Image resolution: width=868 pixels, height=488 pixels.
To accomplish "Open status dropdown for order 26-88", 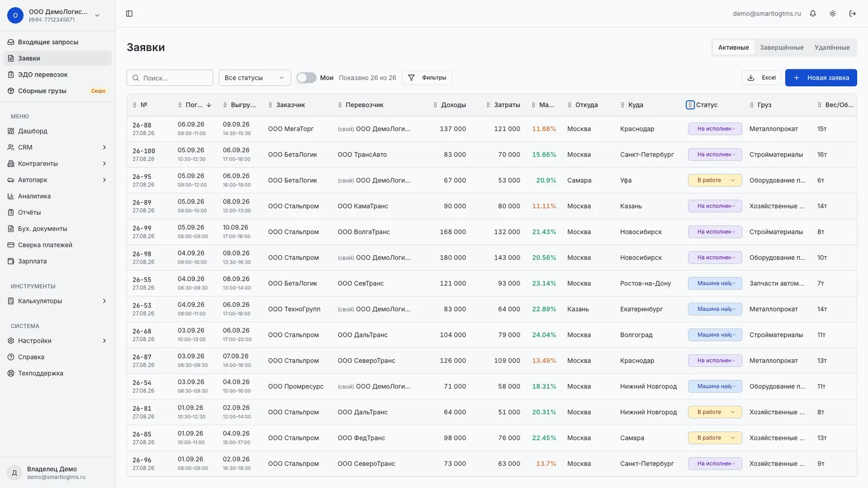I will 715,129.
